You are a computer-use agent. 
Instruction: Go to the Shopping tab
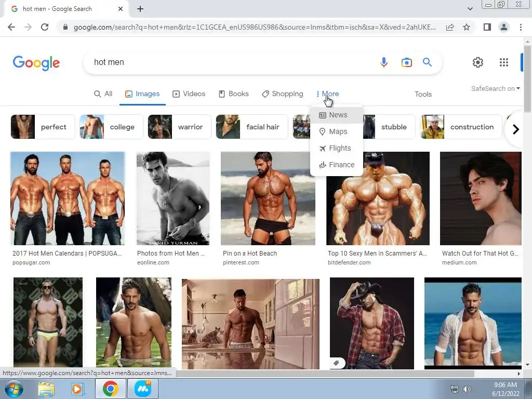(282, 94)
